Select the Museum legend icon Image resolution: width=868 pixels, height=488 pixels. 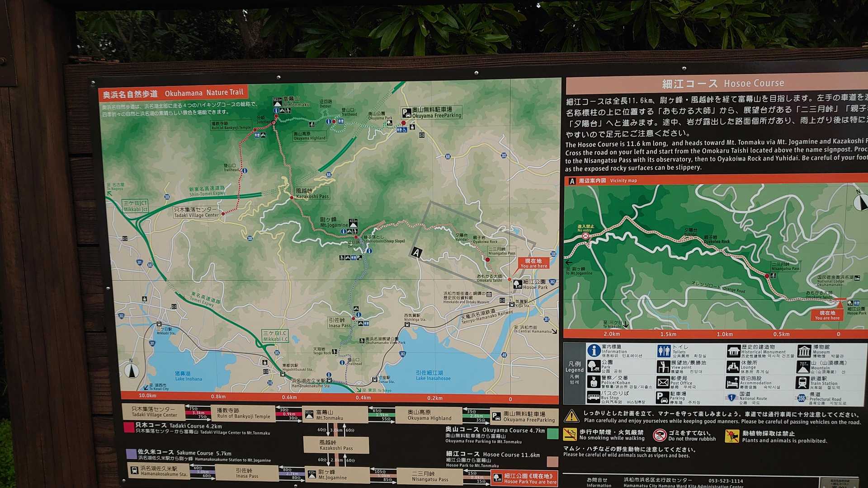804,351
